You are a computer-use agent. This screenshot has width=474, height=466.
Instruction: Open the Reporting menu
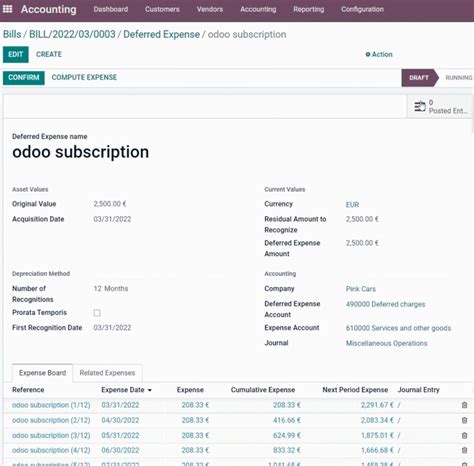tap(308, 9)
